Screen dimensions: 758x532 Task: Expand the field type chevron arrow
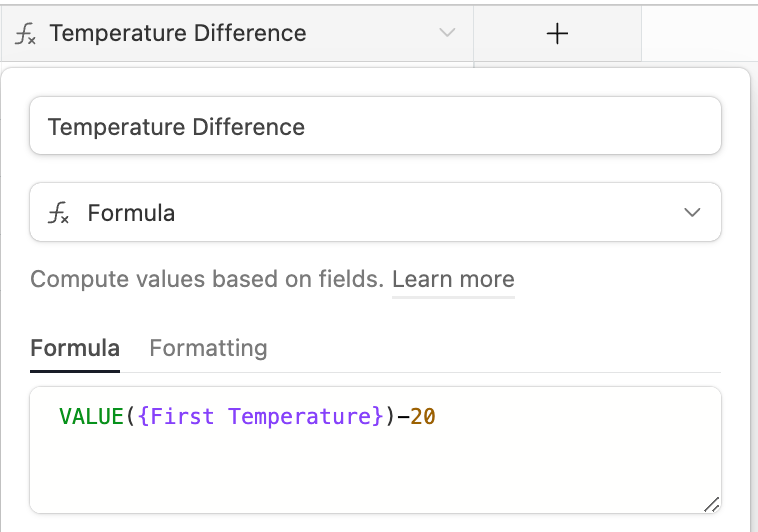click(x=692, y=212)
